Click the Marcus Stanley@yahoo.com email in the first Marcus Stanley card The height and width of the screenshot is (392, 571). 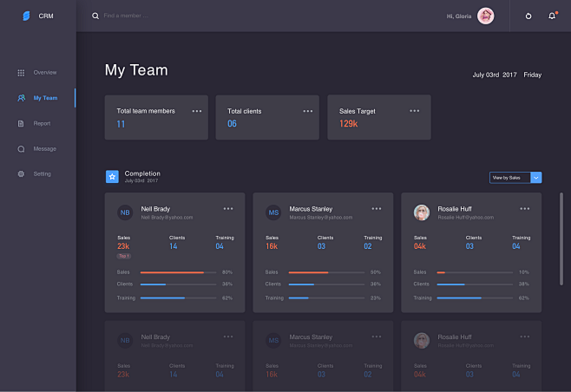click(x=321, y=218)
